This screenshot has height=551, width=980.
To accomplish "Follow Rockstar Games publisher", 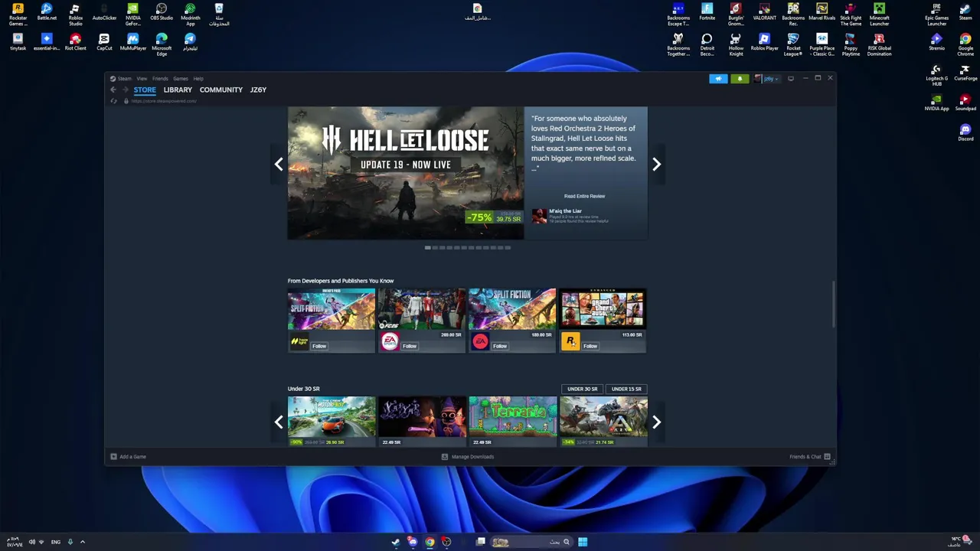I will point(590,346).
